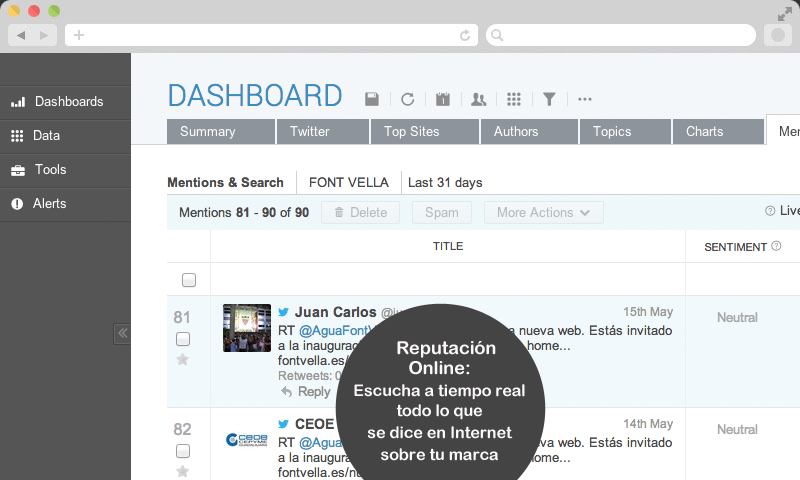Switch to the Topics tab

626,132
